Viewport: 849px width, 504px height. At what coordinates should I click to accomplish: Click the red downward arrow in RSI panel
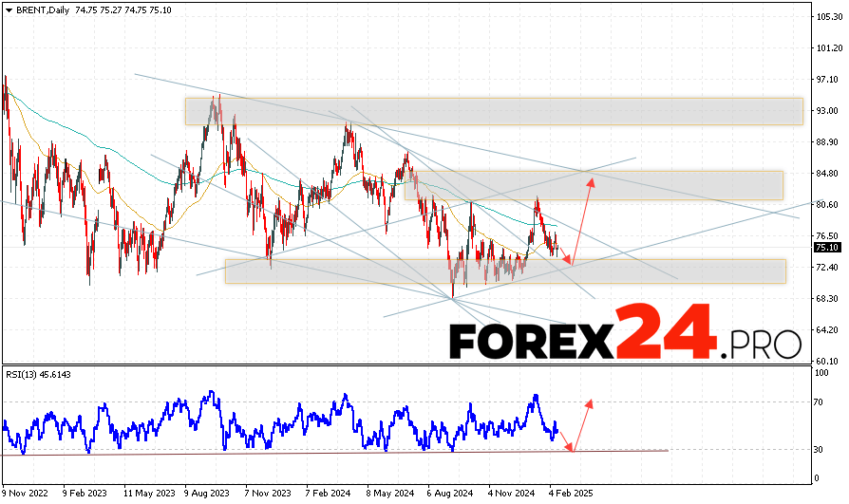(x=564, y=438)
